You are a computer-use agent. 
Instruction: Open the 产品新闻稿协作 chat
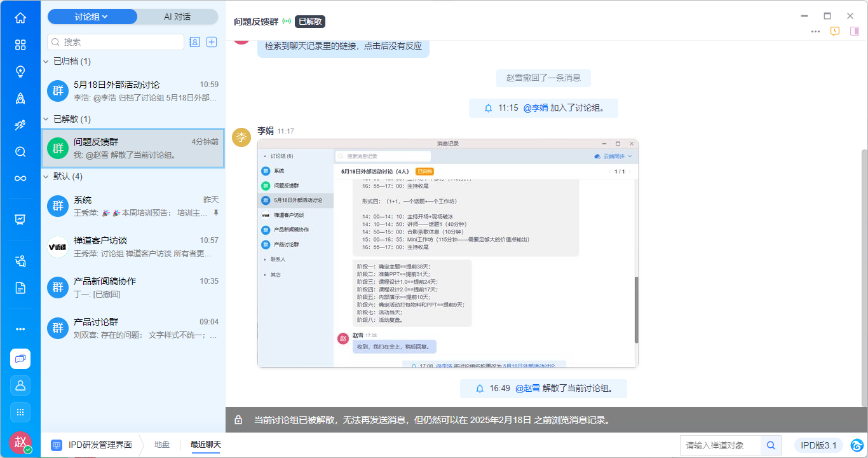(133, 288)
